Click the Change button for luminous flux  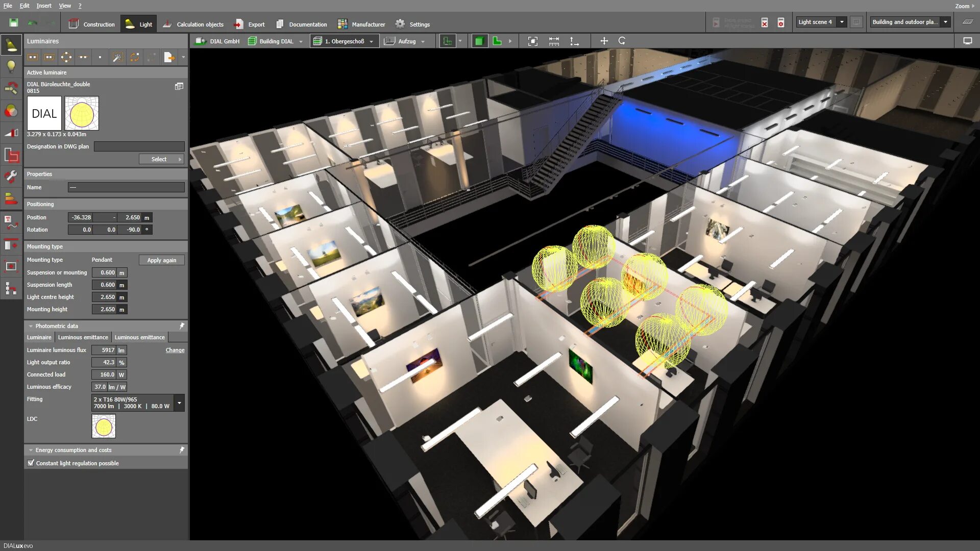pyautogui.click(x=175, y=350)
